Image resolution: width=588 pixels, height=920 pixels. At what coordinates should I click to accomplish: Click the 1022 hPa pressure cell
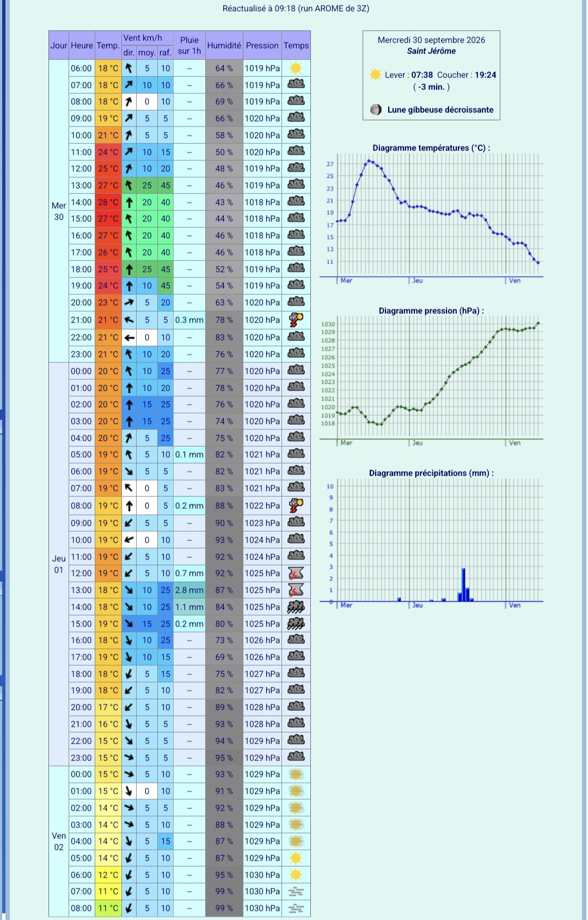pyautogui.click(x=262, y=505)
